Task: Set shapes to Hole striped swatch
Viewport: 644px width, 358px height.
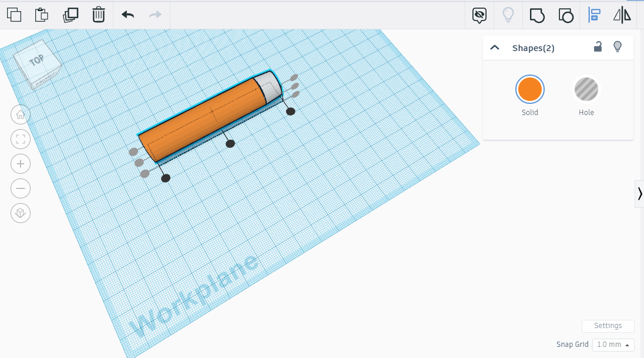Action: (586, 89)
